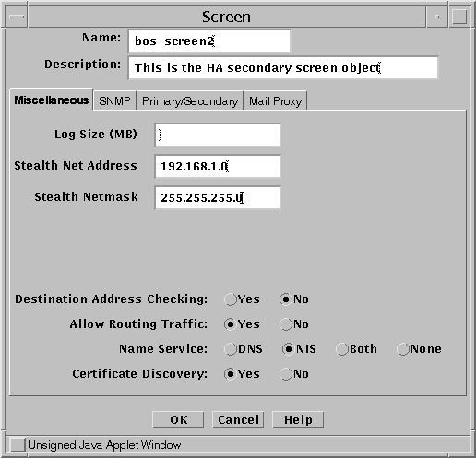
Task: Click the Stealth Netmask field
Action: coord(218,197)
